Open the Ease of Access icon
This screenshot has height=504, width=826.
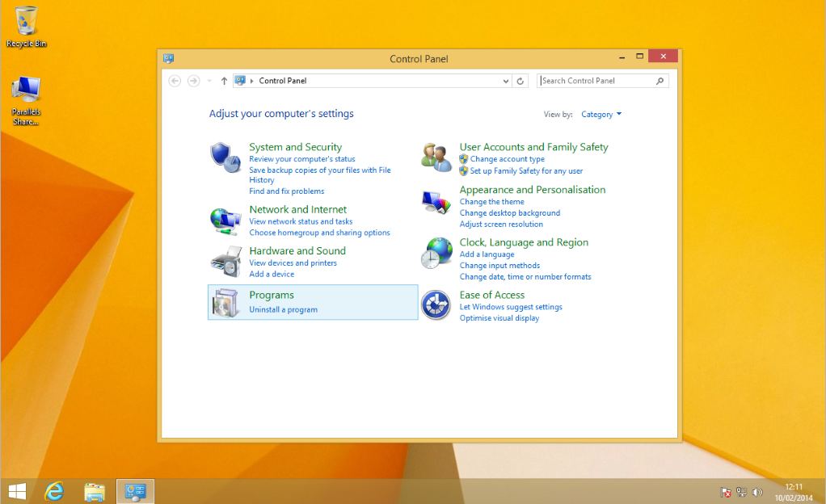[x=436, y=305]
